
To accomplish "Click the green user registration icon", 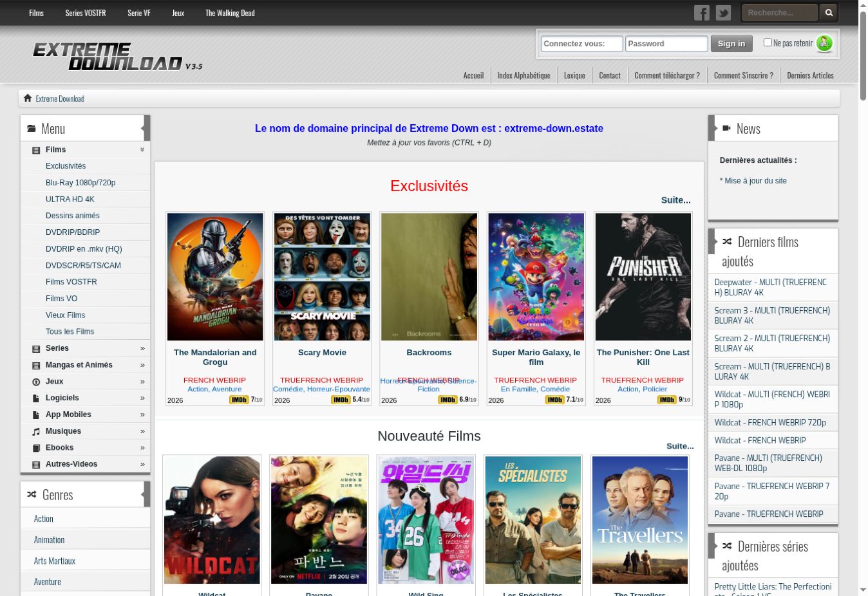I will pos(824,43).
